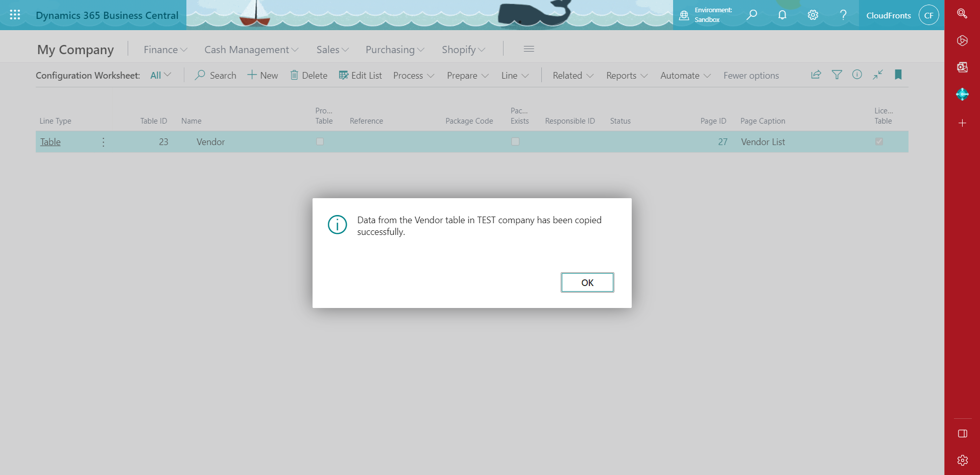Click the bookmark page icon

coord(898,75)
